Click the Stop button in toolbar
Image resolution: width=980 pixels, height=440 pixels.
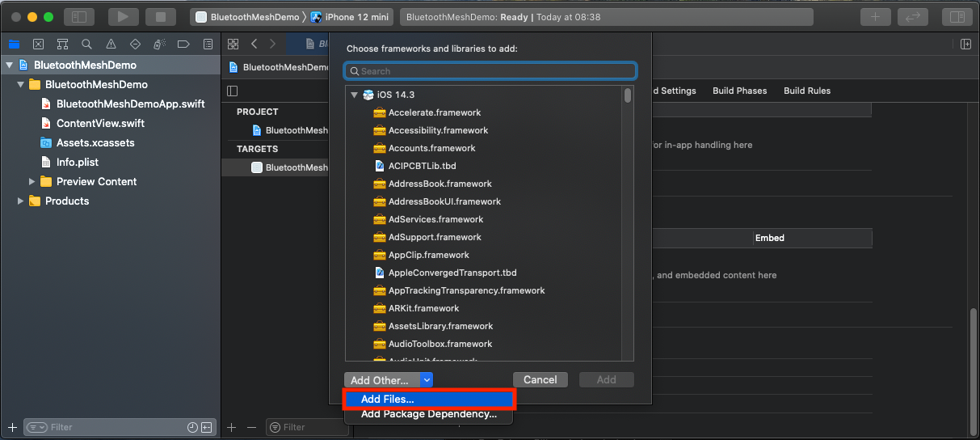coord(160,17)
